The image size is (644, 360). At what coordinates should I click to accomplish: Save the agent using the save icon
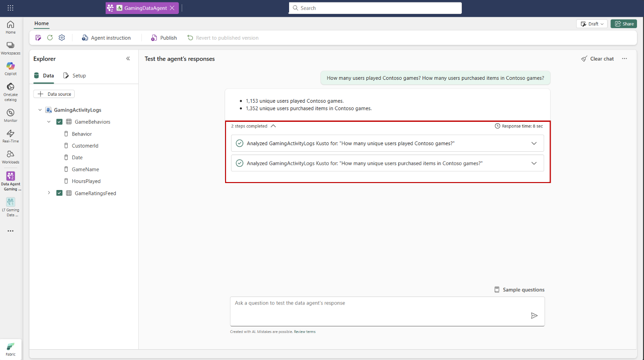pos(38,37)
